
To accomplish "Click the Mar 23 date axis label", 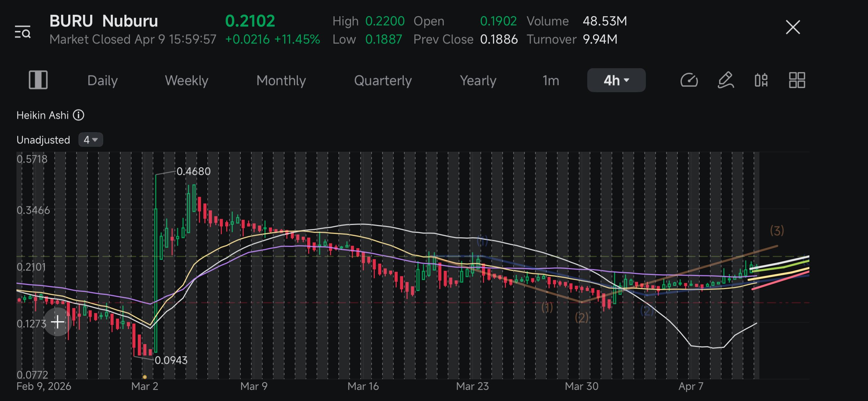I will [472, 386].
